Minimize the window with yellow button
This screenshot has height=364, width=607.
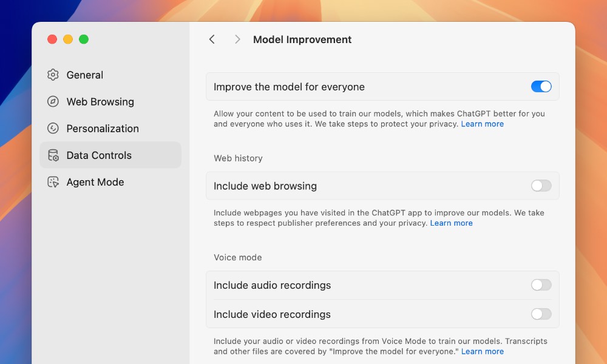click(68, 39)
